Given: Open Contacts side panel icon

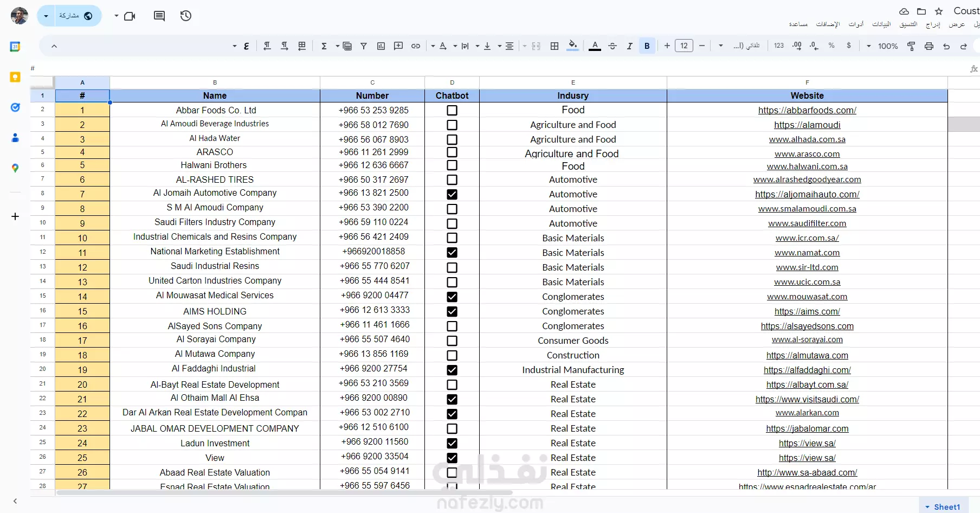Looking at the screenshot, I should click(15, 138).
